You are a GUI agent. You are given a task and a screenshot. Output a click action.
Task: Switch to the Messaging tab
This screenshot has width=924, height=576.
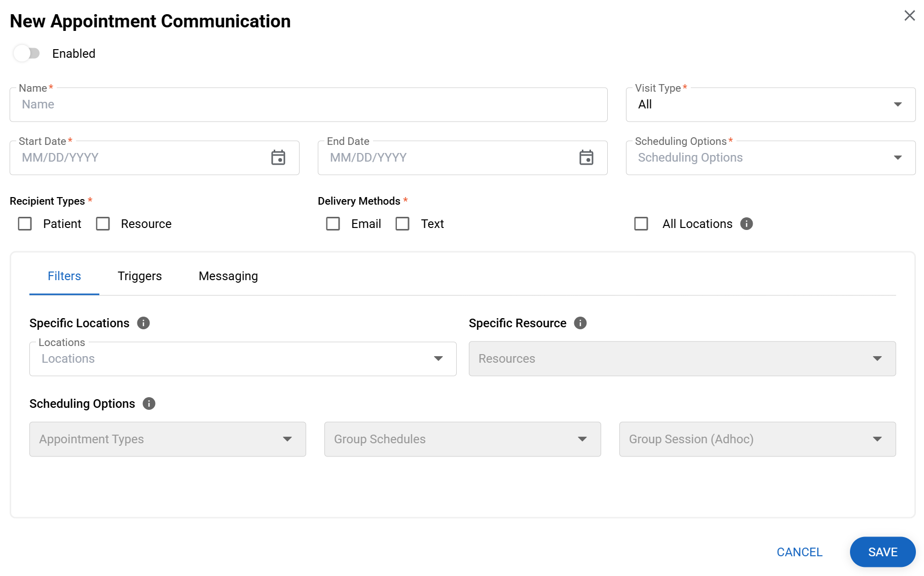click(x=228, y=276)
